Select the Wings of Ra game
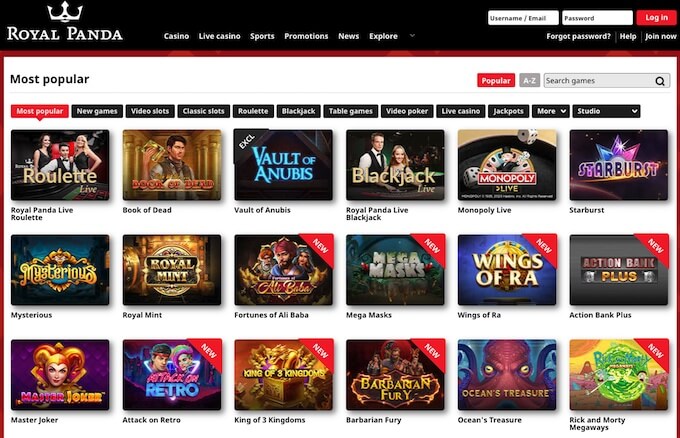680x438 pixels. [x=507, y=270]
